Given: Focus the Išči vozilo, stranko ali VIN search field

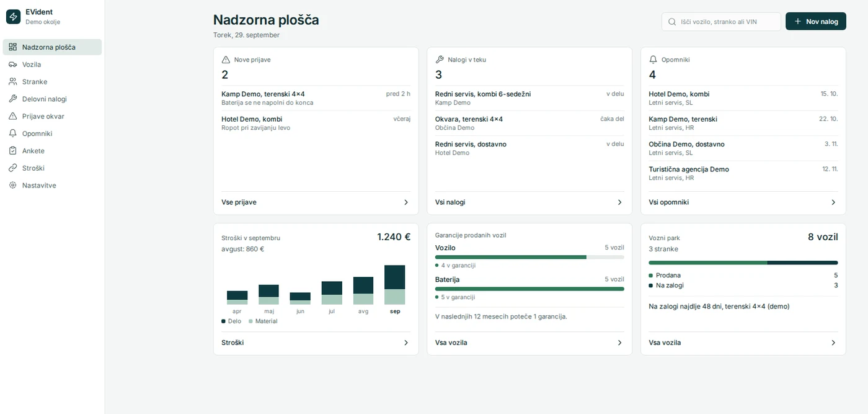Looking at the screenshot, I should (721, 22).
